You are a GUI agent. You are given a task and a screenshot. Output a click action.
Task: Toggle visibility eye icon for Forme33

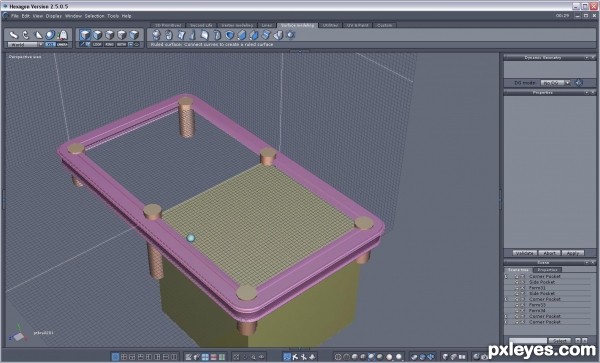(x=517, y=305)
